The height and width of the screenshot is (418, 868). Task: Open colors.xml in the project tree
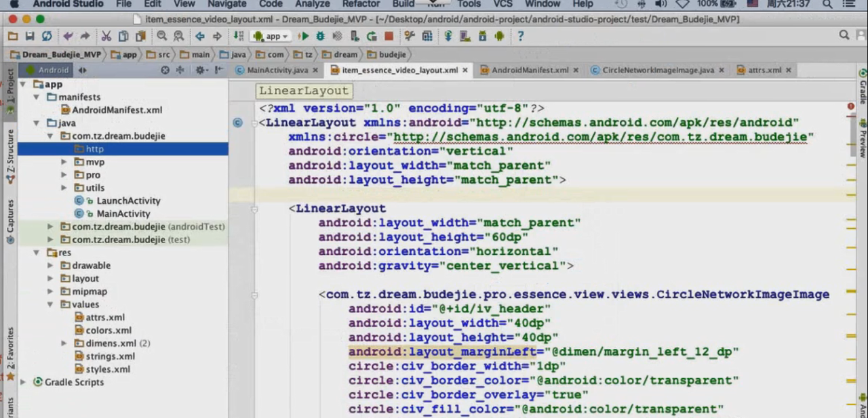108,330
